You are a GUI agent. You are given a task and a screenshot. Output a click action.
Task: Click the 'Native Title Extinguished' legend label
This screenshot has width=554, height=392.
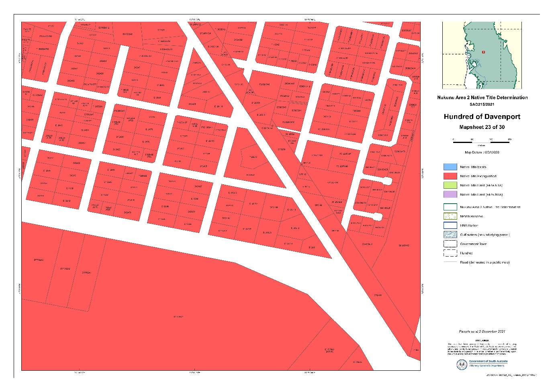coord(478,176)
